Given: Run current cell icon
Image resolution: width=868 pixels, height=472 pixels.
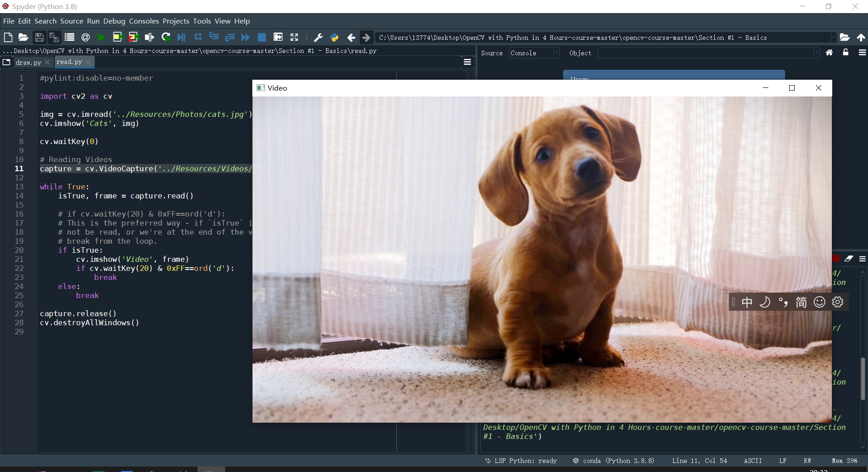Looking at the screenshot, I should tap(117, 37).
